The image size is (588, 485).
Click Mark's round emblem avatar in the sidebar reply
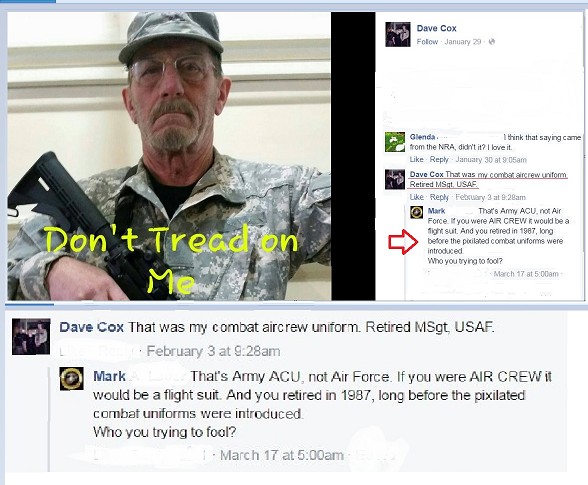[x=416, y=212]
